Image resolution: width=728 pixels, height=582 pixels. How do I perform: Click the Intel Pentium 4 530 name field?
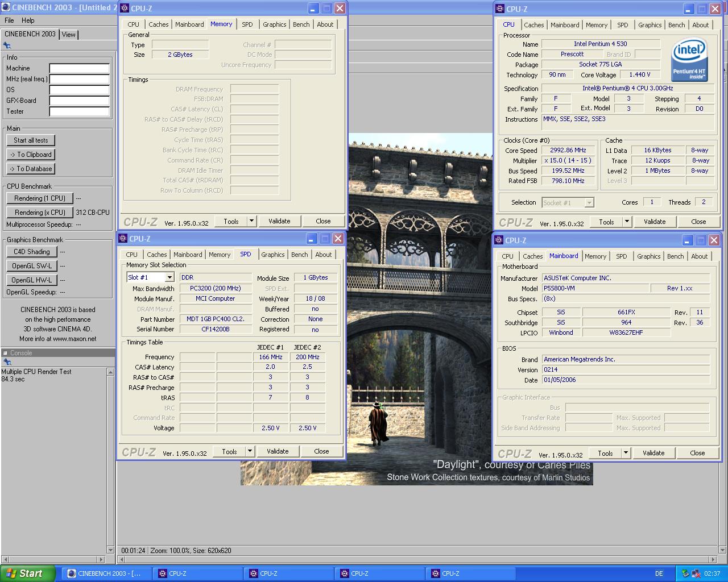(601, 44)
